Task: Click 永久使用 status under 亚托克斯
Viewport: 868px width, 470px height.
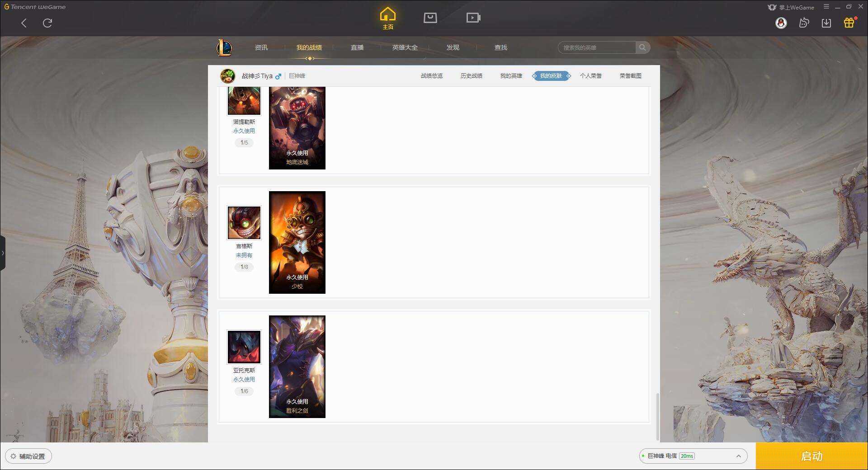Action: [x=244, y=380]
